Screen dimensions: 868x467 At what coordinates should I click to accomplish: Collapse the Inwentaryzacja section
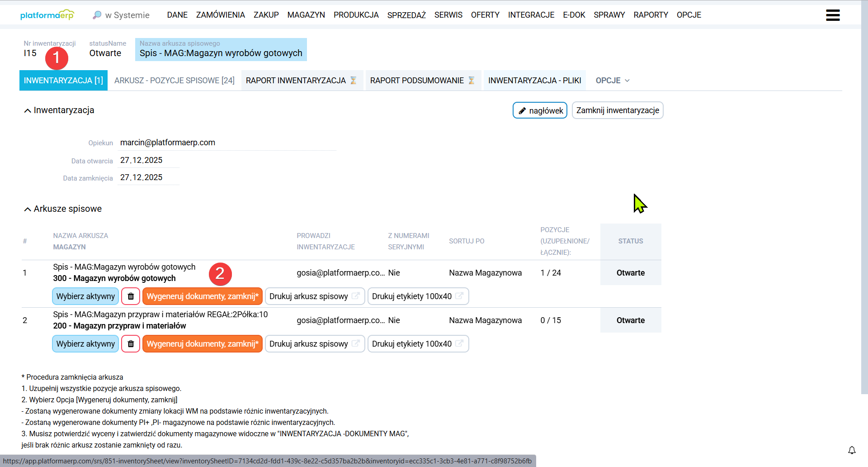coord(27,110)
